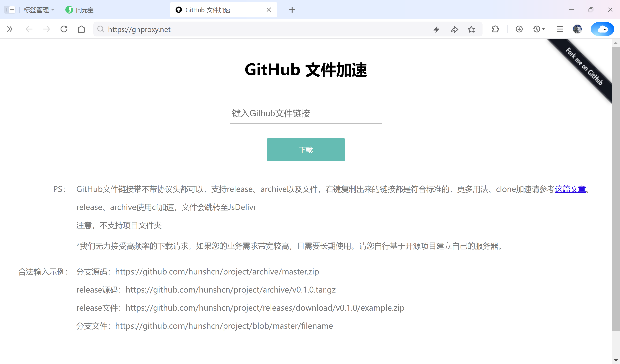Click the page scrollbar down arrow
Screen dimensions: 620x364
point(616,360)
